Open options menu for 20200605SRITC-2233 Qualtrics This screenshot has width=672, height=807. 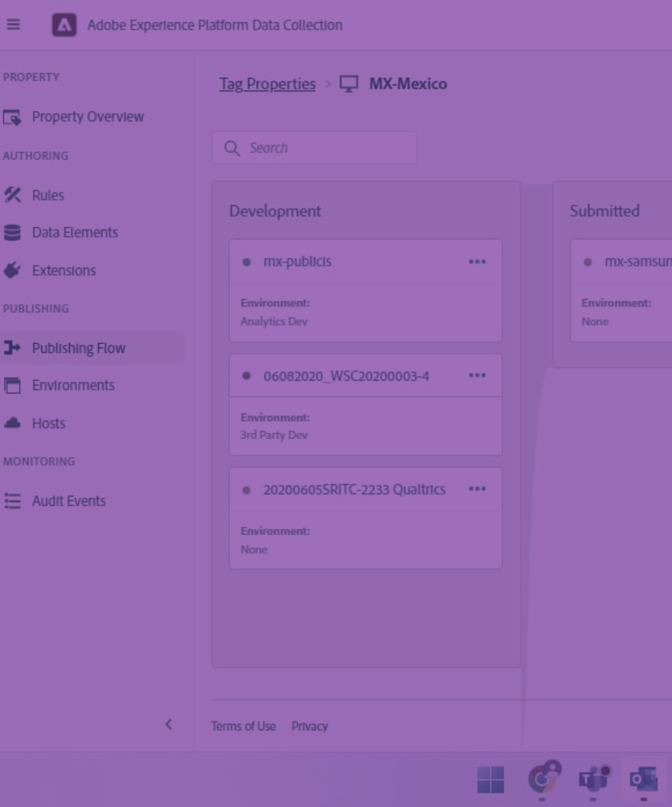[477, 489]
